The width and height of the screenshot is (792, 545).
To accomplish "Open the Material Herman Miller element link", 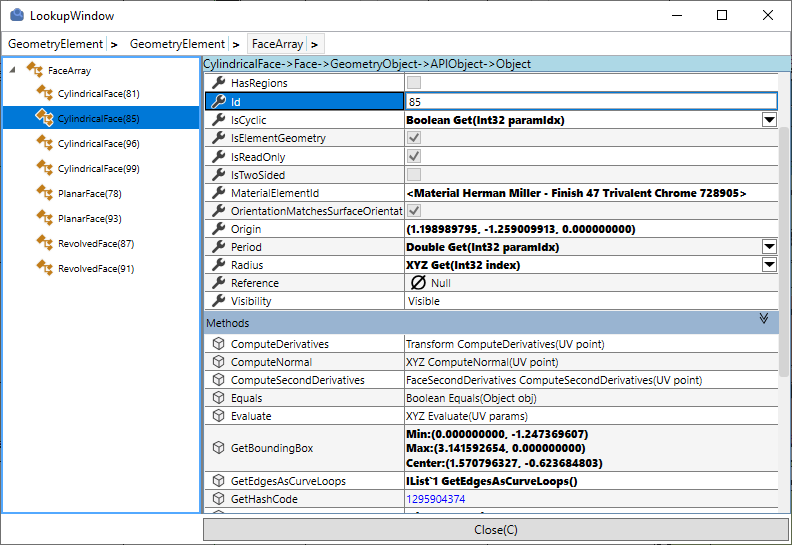I will (576, 193).
